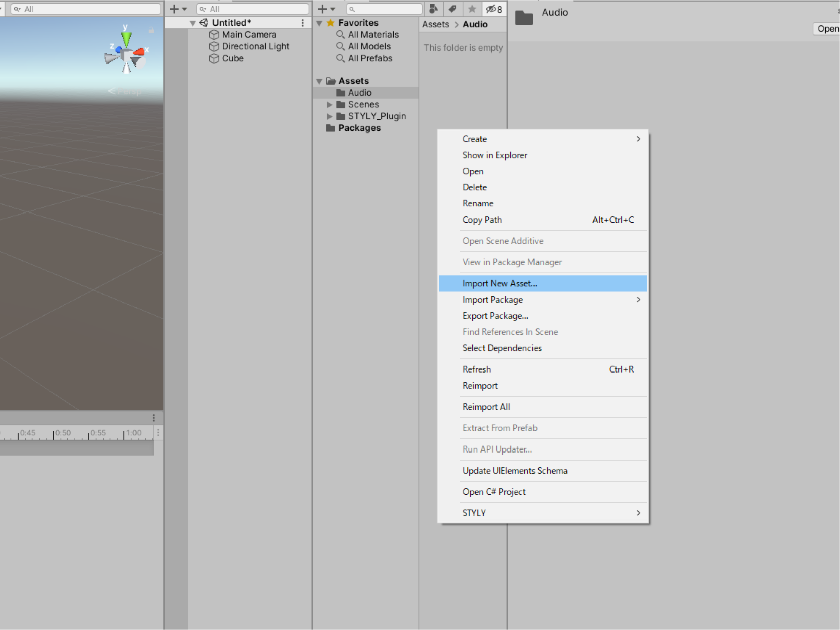
Task: Select All Prefabs saved search
Action: tap(370, 58)
